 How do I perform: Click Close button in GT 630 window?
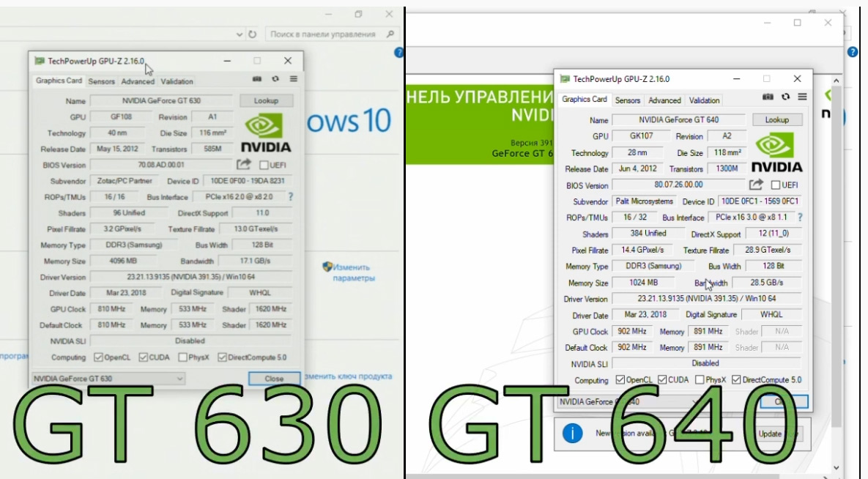pos(274,379)
